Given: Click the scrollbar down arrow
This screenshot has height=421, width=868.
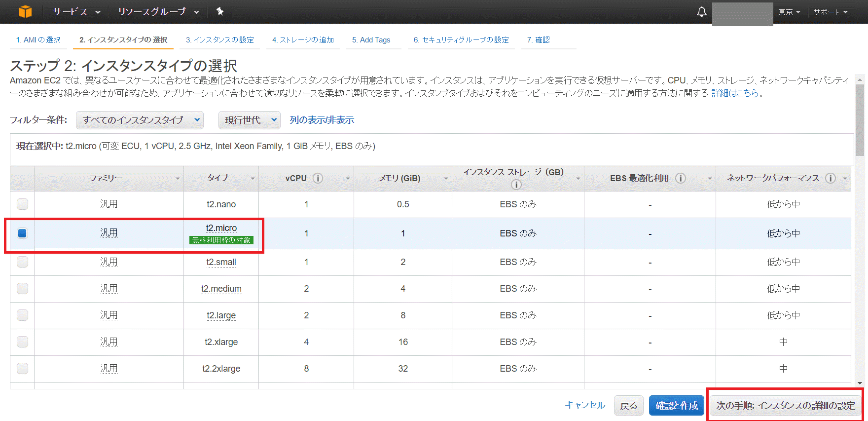Looking at the screenshot, I should [x=860, y=383].
